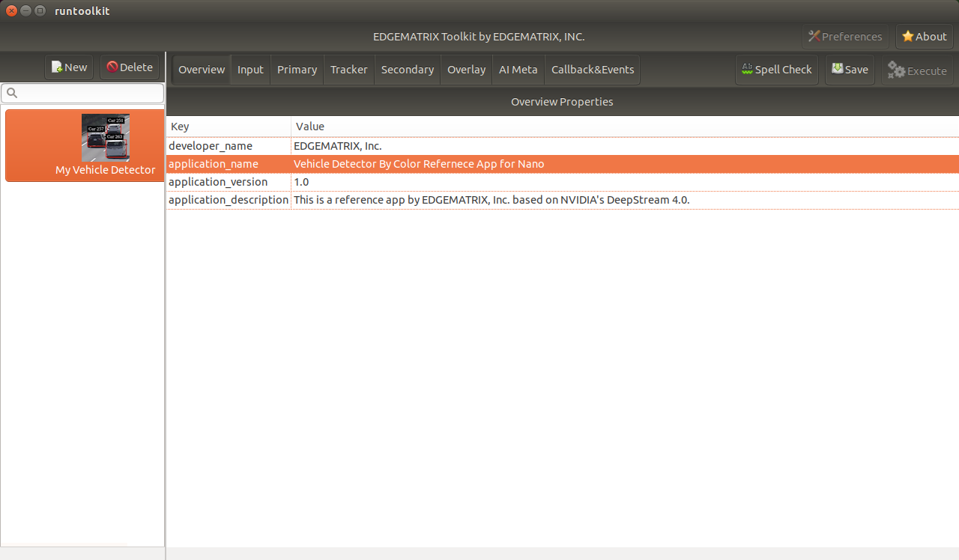Open the Primary tab

297,70
